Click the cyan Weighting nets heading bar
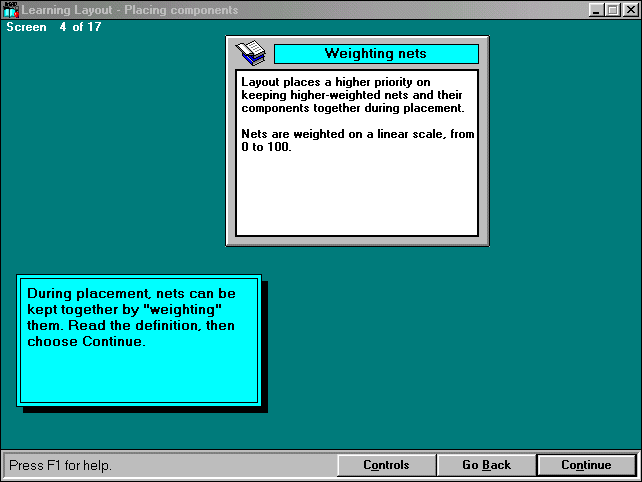Screen dimensions: 642x482 coord(376,54)
